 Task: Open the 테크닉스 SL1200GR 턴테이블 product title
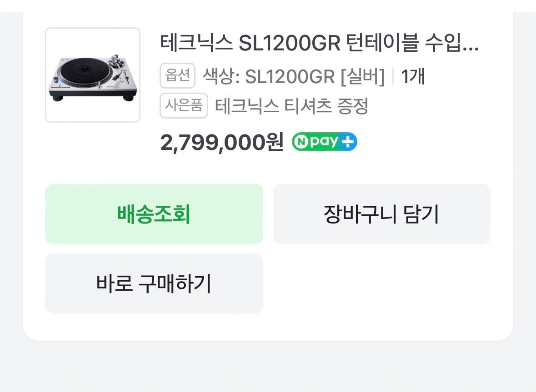click(309, 43)
